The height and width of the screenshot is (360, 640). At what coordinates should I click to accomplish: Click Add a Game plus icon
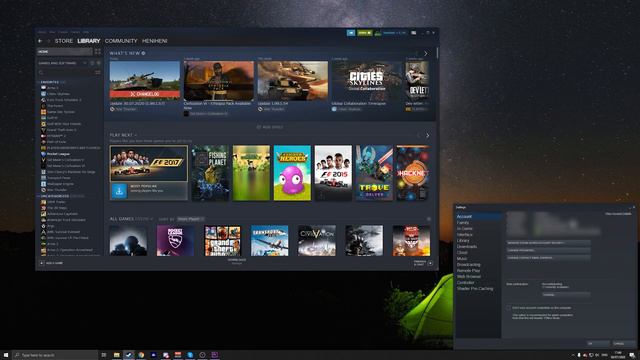pos(41,263)
